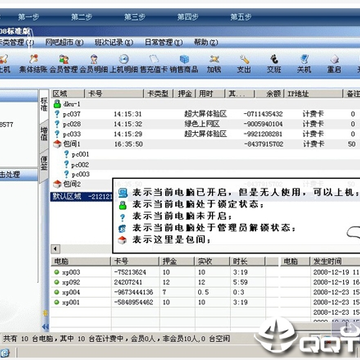Screen dimensions: 360x360
Task: Open 会员明细 member details tool
Action: 94,64
